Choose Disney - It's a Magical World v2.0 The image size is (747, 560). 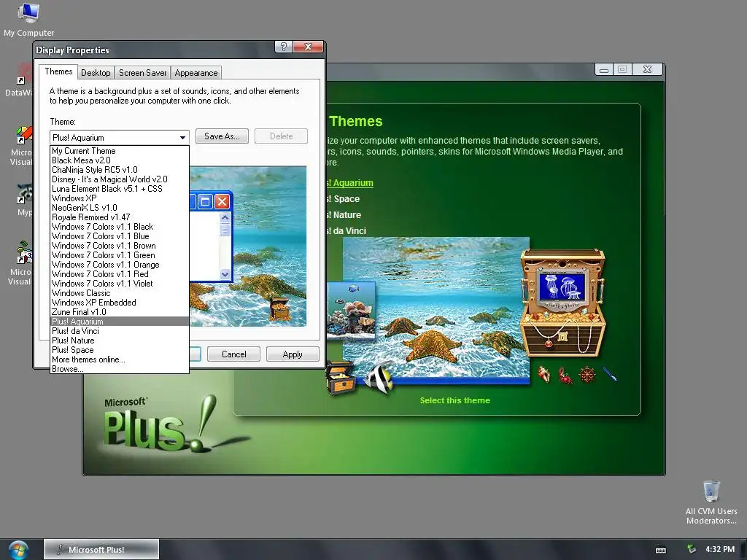pos(119,179)
